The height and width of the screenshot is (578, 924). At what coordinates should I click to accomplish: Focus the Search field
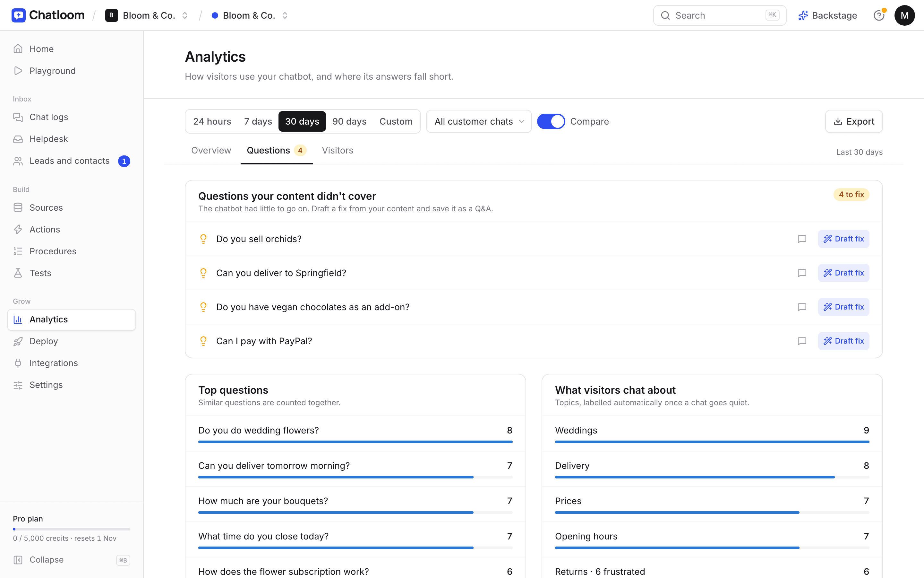719,15
